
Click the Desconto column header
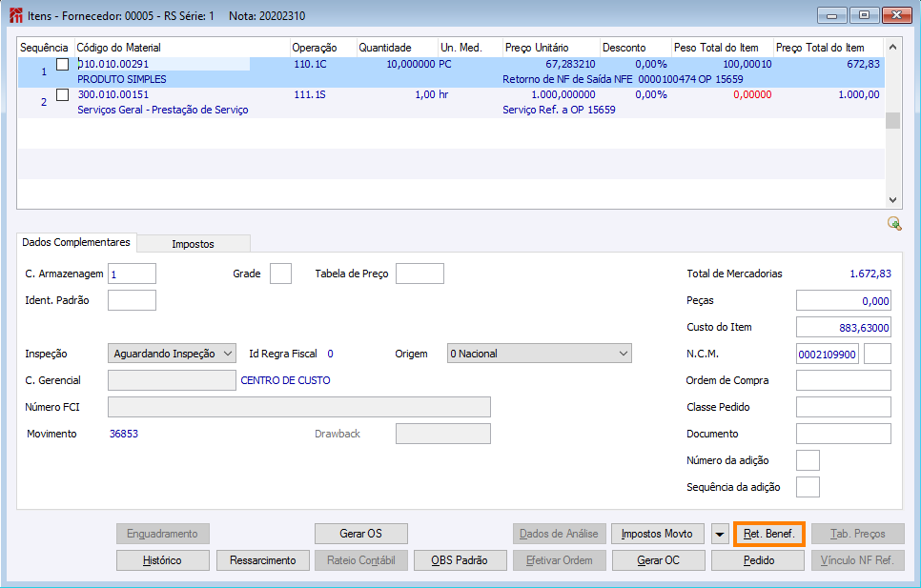pos(636,48)
